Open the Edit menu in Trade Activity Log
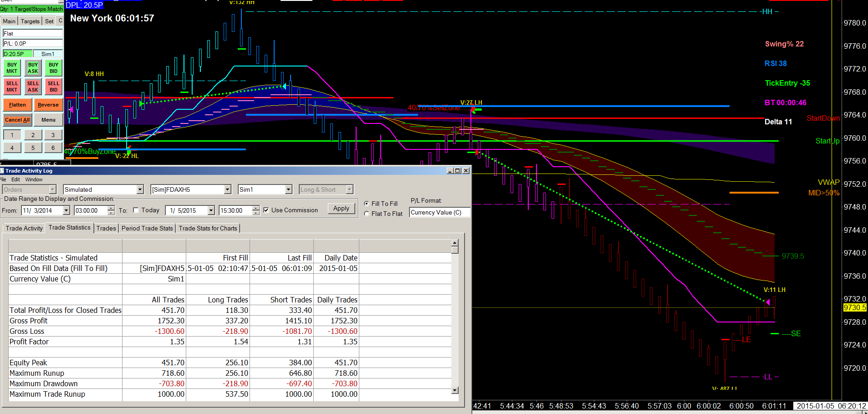This screenshot has height=414, width=868. [x=15, y=179]
